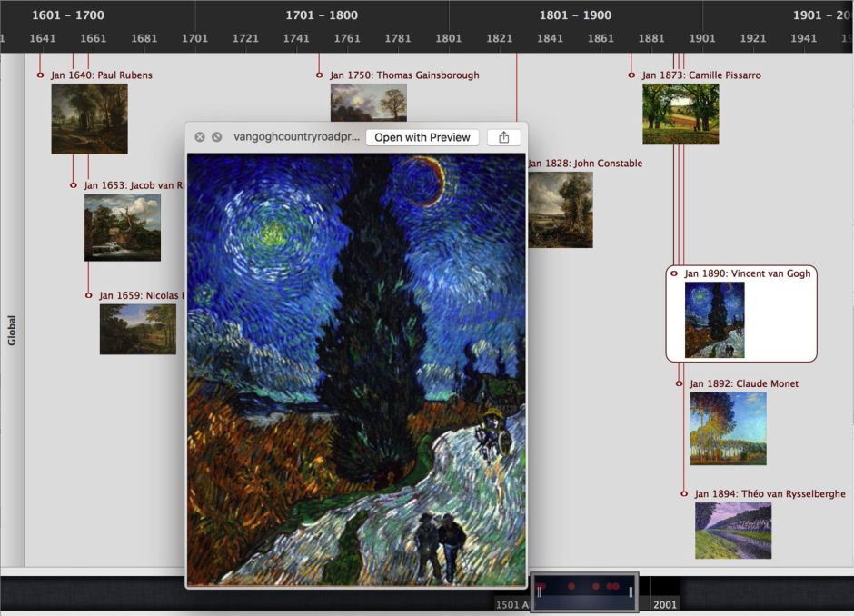Select the Paul Rubens event marker circle
The image size is (854, 616).
coord(40,75)
